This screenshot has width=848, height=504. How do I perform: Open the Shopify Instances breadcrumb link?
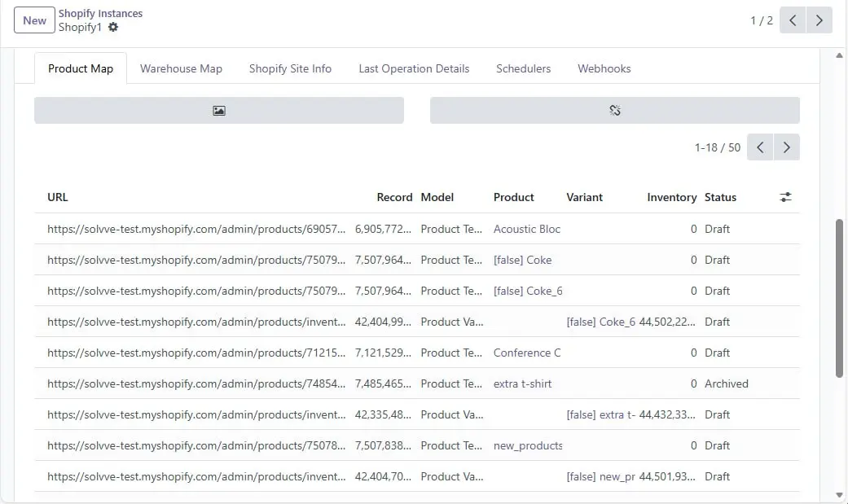(100, 14)
